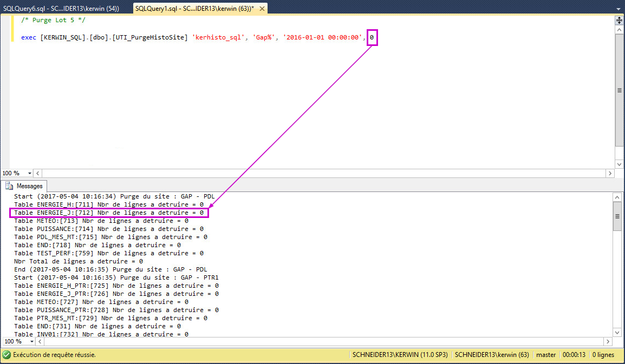Select the SQLQuery1.sql editor tab

194,8
